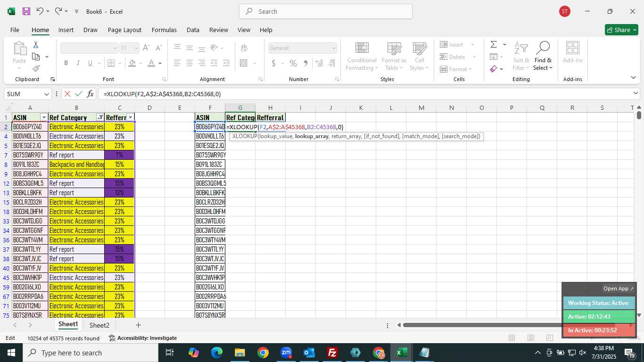Image resolution: width=644 pixels, height=362 pixels.
Task: Click Increase Font Size icon
Action: (x=146, y=48)
